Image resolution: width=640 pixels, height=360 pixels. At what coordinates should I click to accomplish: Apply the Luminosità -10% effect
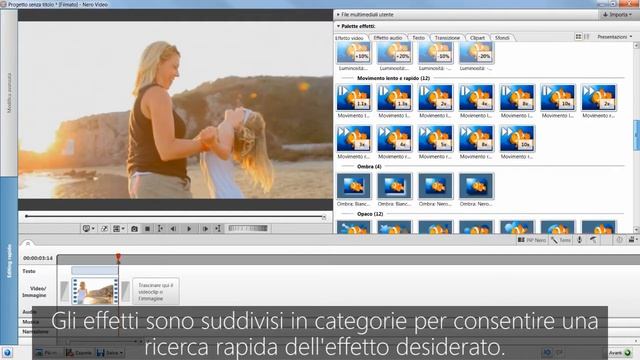(x=435, y=53)
